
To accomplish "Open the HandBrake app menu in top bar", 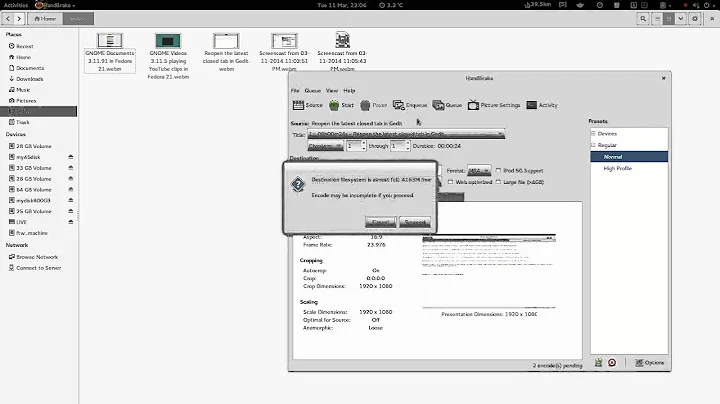I will click(x=56, y=5).
